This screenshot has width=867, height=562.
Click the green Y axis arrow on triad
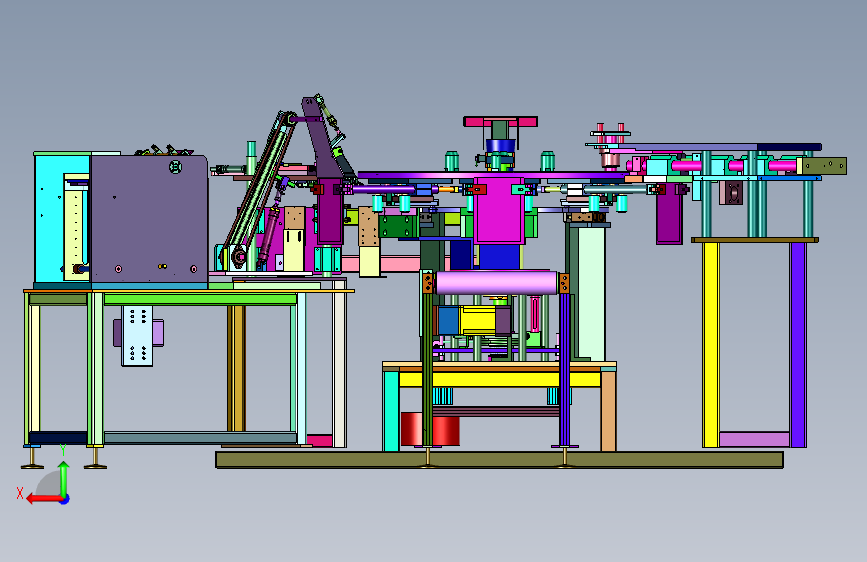coord(64,479)
